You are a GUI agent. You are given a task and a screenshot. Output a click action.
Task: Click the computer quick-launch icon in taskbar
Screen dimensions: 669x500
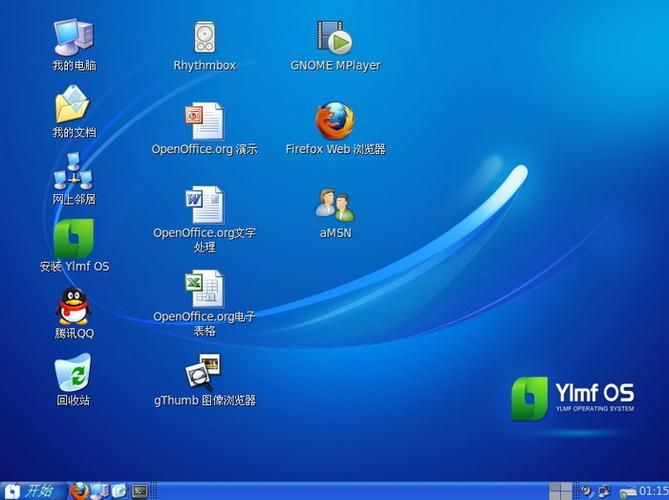[100, 491]
